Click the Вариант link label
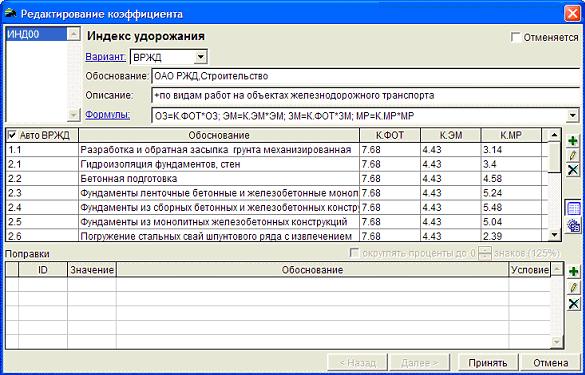Screen dimensions: 585x375 tap(106, 57)
